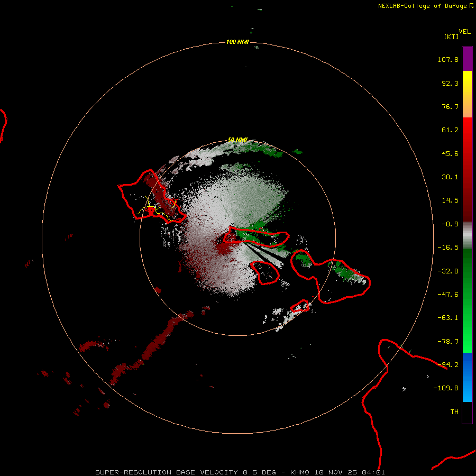Image resolution: width=476 pixels, height=476 pixels.
Task: Click the -94.2 legend value
Action: 448,365
